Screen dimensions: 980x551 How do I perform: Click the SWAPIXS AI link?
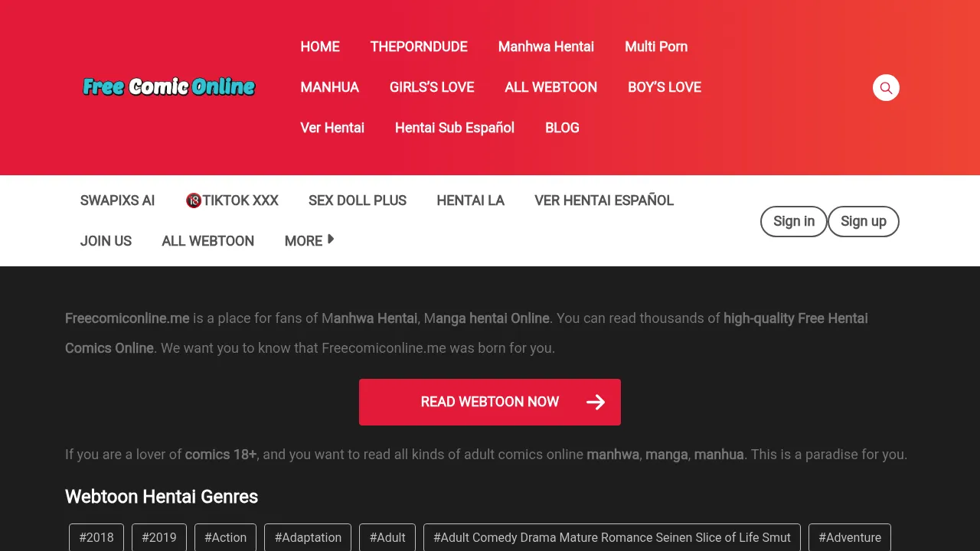pos(117,201)
